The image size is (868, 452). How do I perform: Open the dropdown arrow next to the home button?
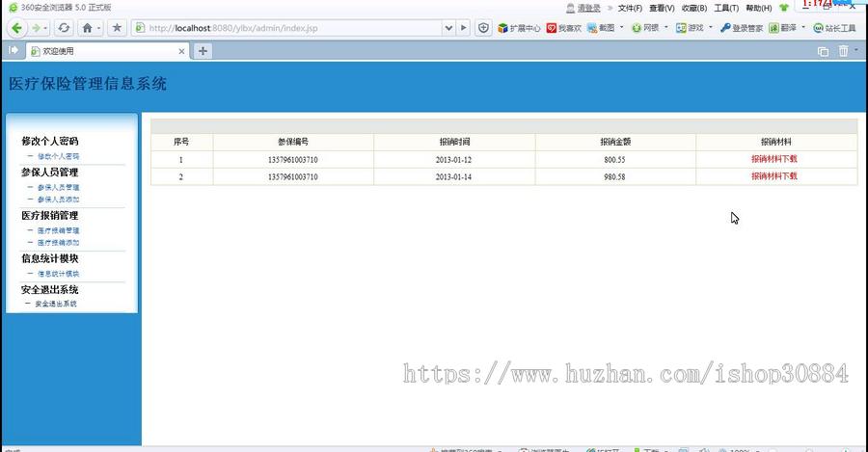coord(98,28)
